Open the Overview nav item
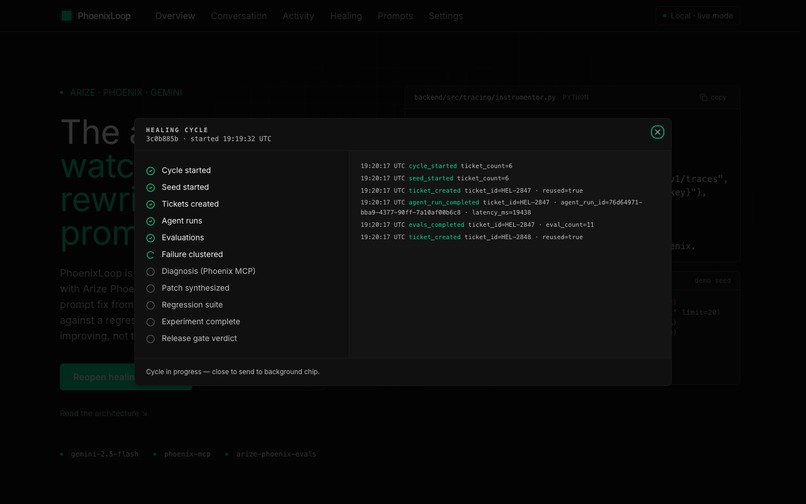 click(175, 16)
